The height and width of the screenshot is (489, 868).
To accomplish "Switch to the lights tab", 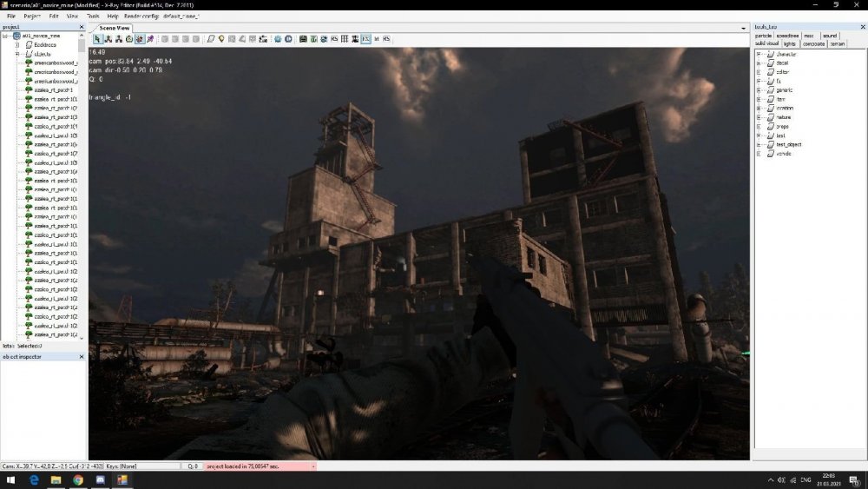I will coord(790,43).
